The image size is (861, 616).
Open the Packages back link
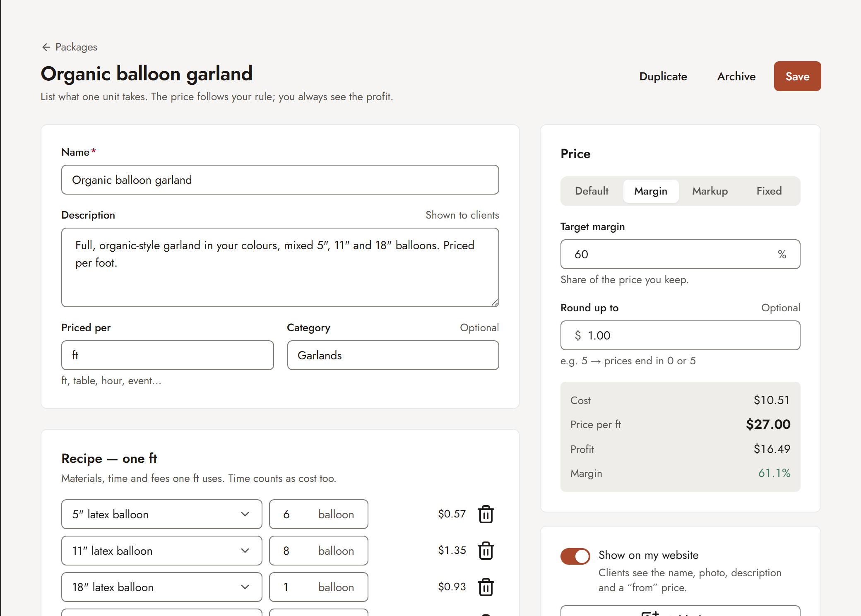point(70,47)
